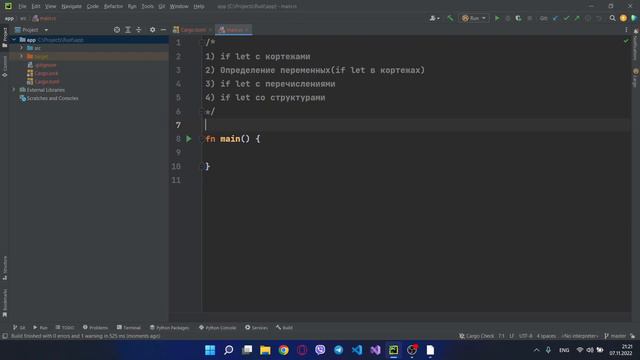Click the Collapse All icon in Project panel
The height and width of the screenshot is (360, 640).
[139, 30]
